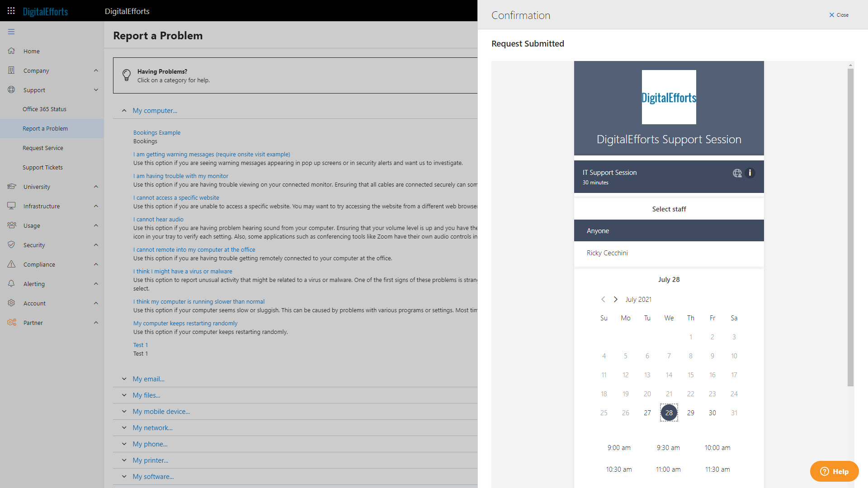Screen dimensions: 868x488
Task: Open the Test 1 link
Action: [141, 345]
